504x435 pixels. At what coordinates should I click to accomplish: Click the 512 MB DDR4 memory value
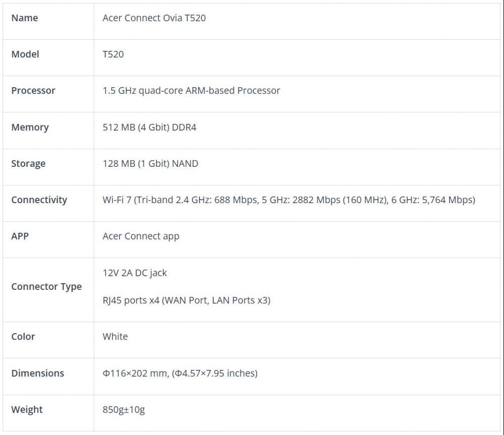(x=149, y=128)
